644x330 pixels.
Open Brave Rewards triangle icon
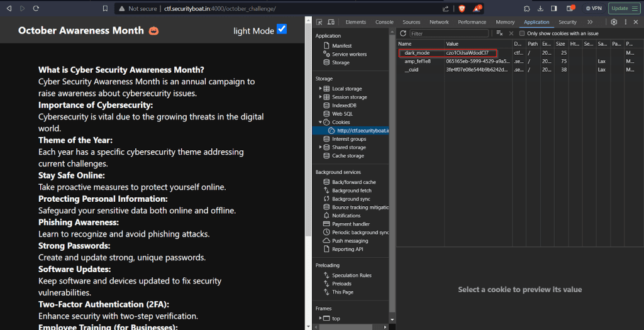click(477, 8)
